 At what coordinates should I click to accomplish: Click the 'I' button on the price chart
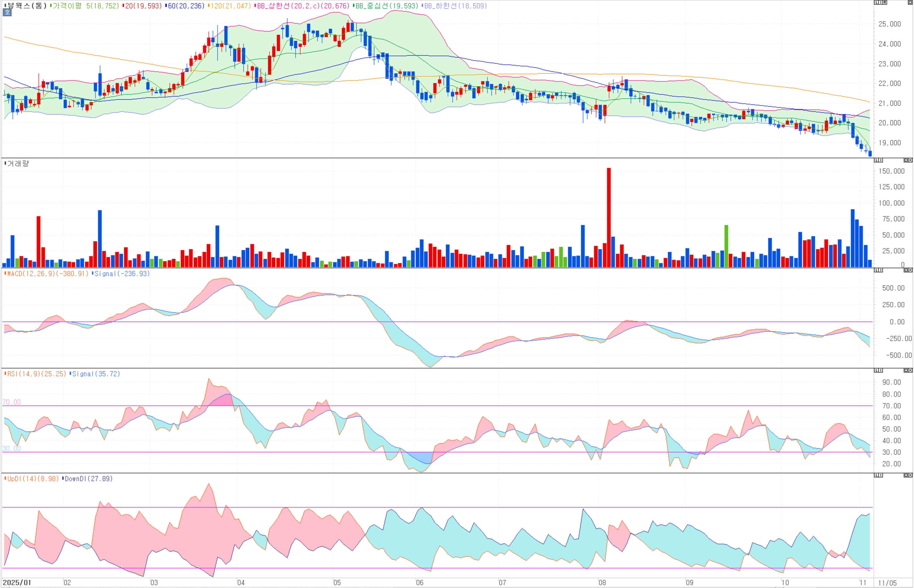pos(881,2)
